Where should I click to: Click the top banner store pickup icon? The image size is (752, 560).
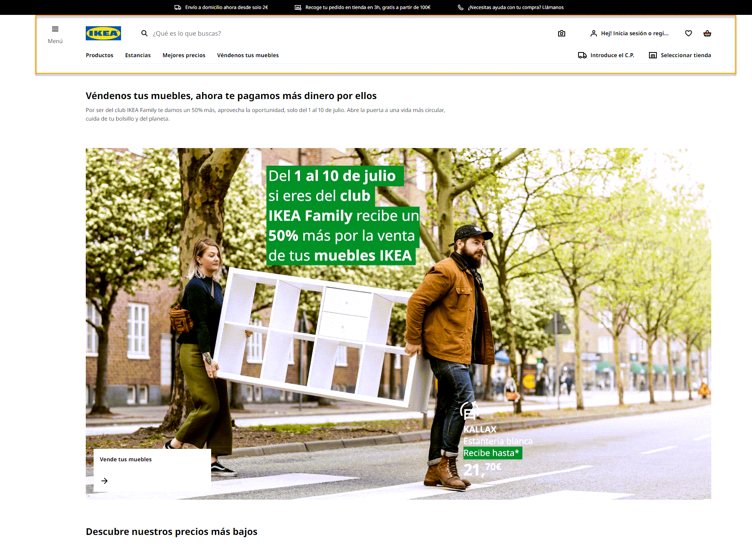pos(298,7)
